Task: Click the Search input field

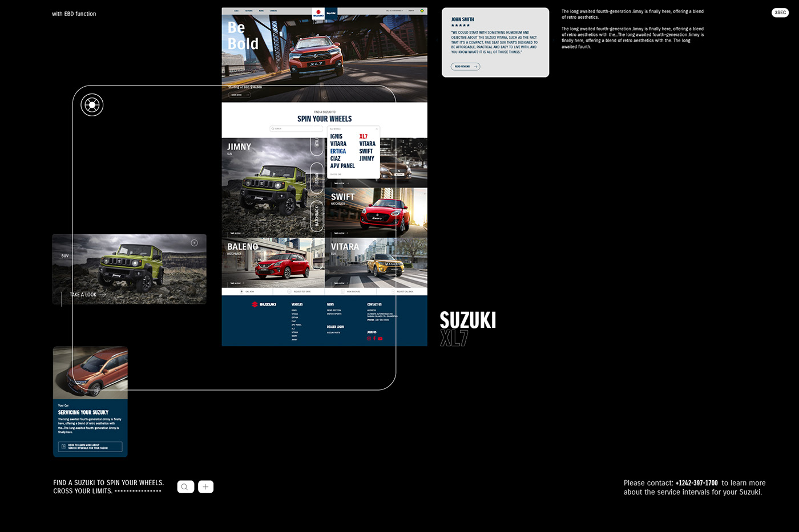Action: 296,128
